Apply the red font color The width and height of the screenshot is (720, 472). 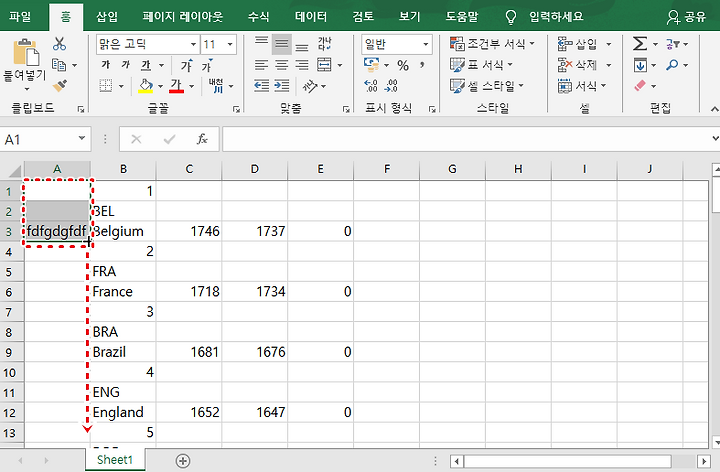[x=176, y=86]
